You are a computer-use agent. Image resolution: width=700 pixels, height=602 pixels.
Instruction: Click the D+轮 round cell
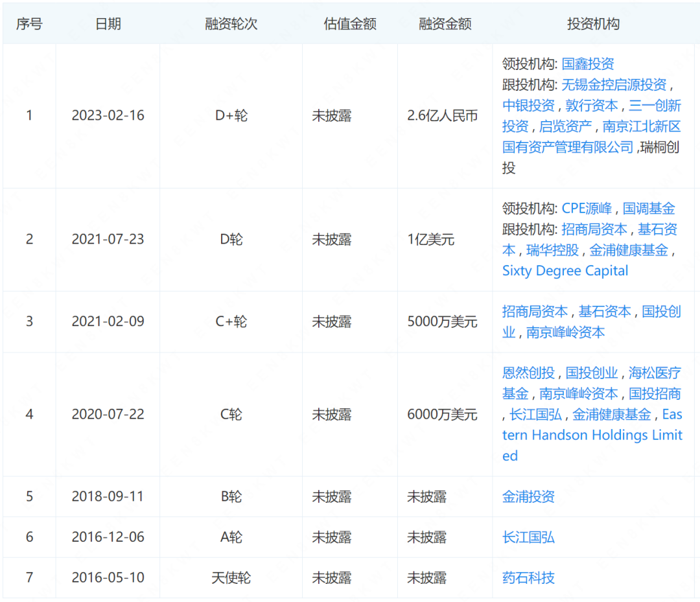tap(231, 115)
